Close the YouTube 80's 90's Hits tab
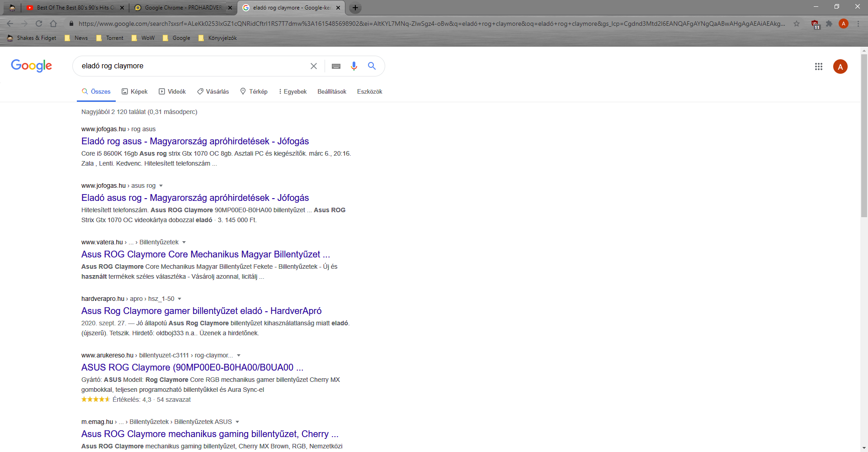This screenshot has width=868, height=452. click(122, 8)
